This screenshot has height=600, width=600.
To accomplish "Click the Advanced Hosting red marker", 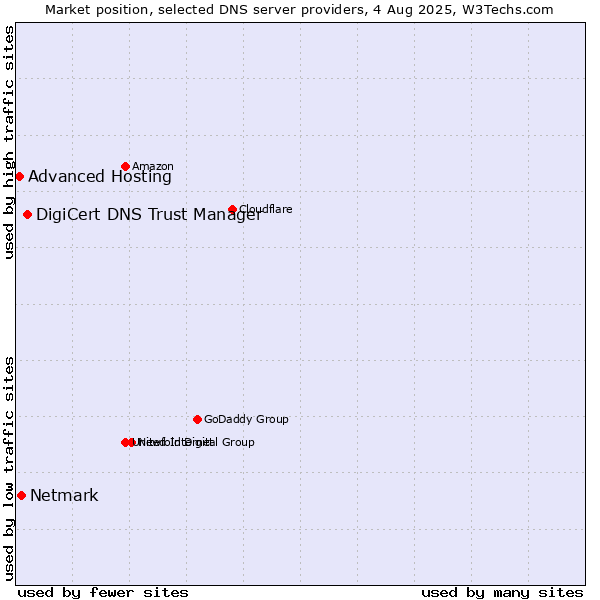I will (20, 176).
